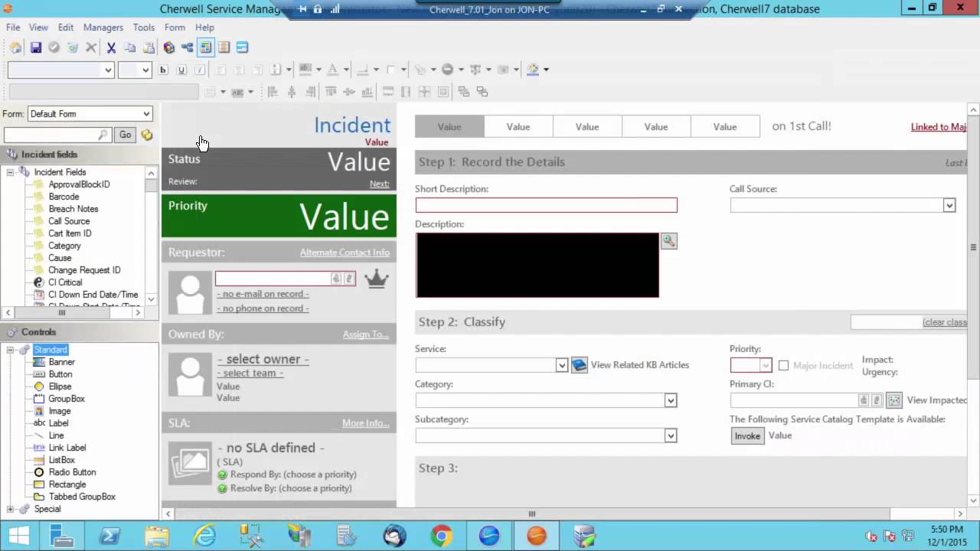Click the Invoke button
The image size is (980, 551).
point(747,435)
